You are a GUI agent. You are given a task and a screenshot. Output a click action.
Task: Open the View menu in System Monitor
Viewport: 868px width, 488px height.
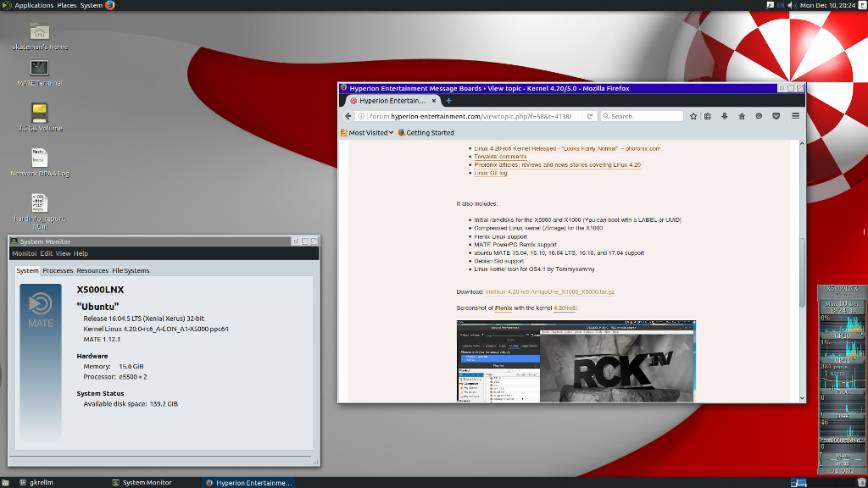[63, 253]
